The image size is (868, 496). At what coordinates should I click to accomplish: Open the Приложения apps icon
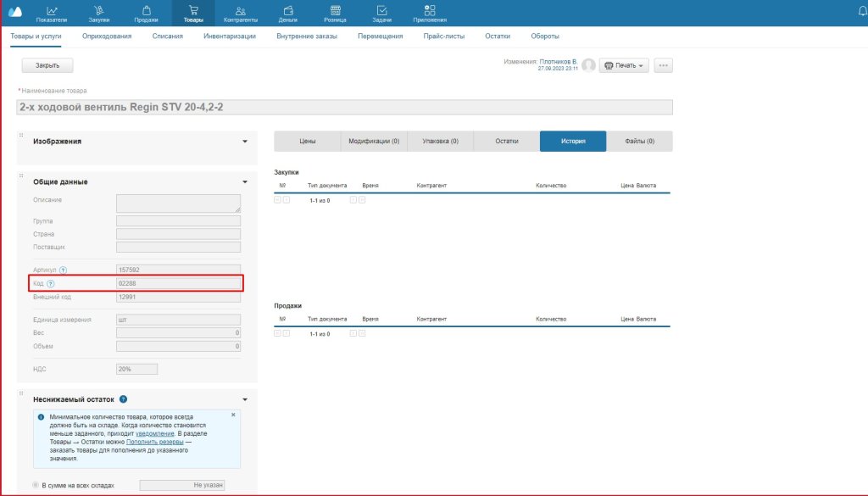click(x=430, y=12)
